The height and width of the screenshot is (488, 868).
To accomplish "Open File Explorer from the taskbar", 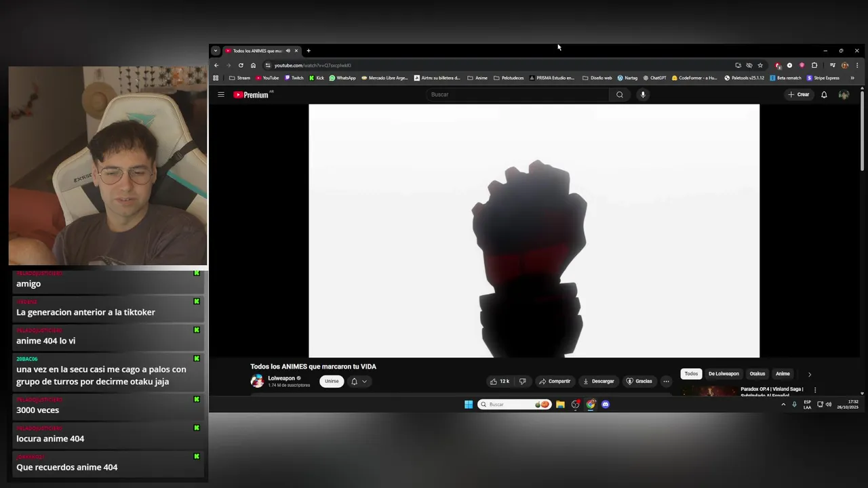I will 560,405.
